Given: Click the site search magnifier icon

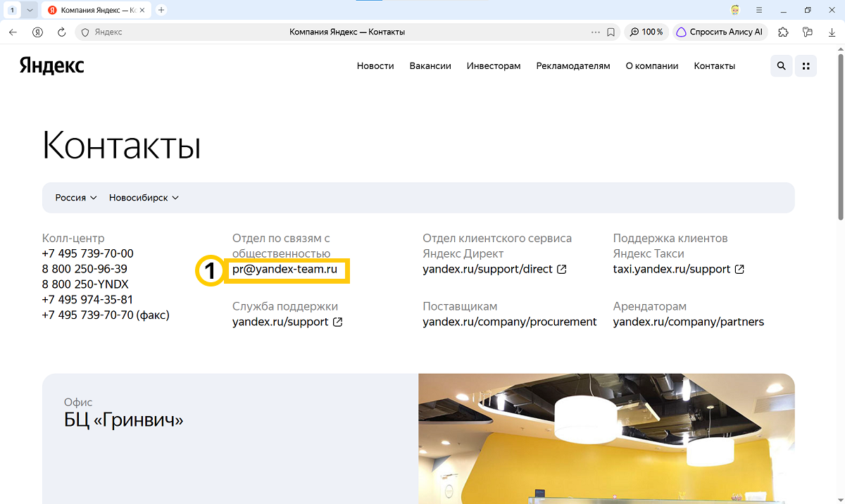Looking at the screenshot, I should [x=782, y=65].
